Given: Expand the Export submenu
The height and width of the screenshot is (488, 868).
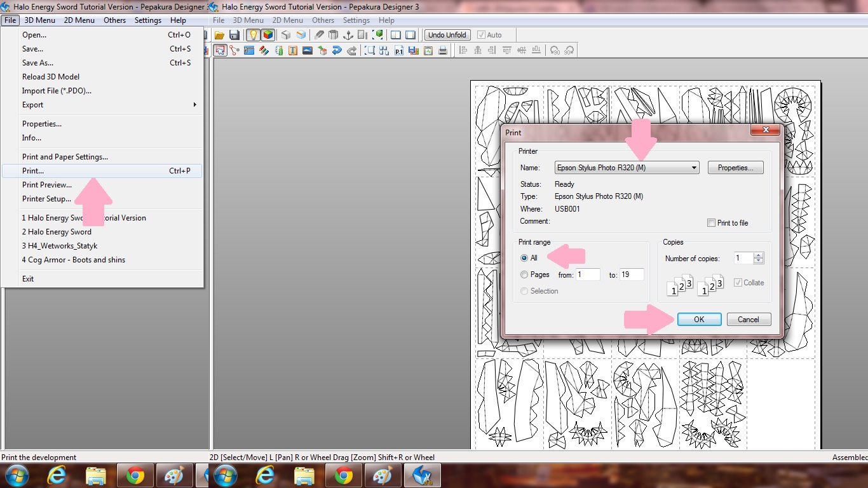Looking at the screenshot, I should coord(102,105).
